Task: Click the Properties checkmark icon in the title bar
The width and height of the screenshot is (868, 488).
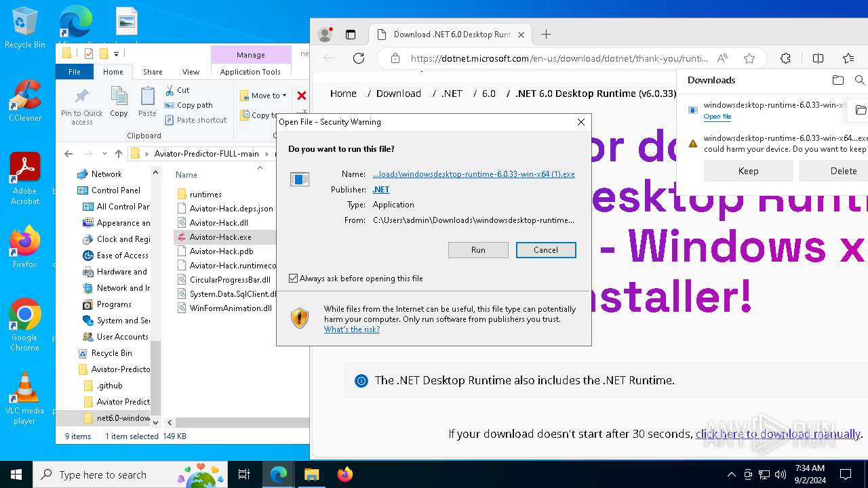Action: pyautogui.click(x=89, y=54)
